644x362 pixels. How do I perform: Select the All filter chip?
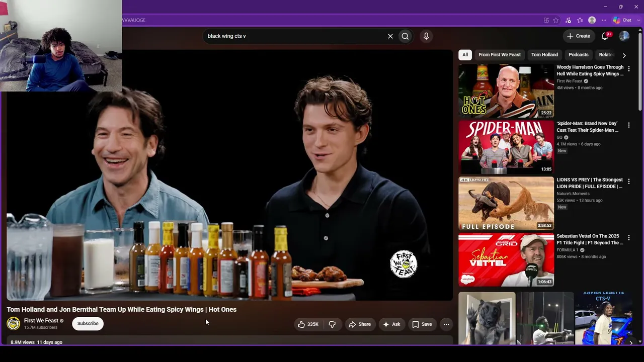click(x=465, y=55)
